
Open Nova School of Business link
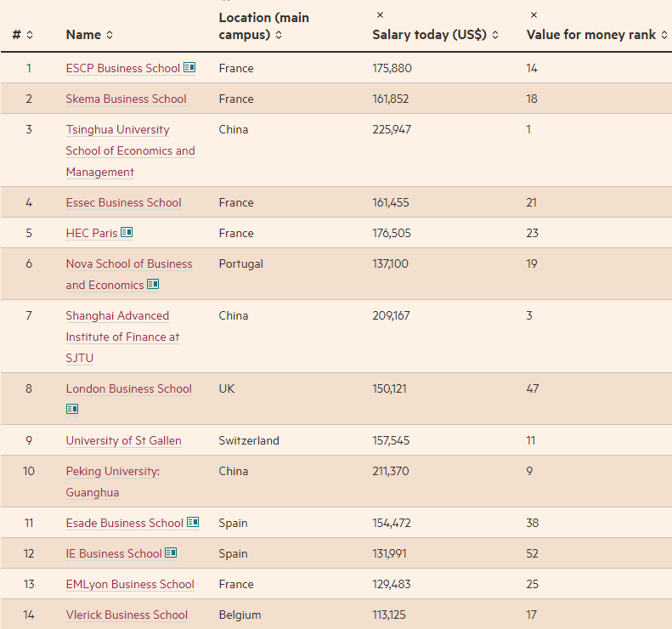(x=129, y=274)
